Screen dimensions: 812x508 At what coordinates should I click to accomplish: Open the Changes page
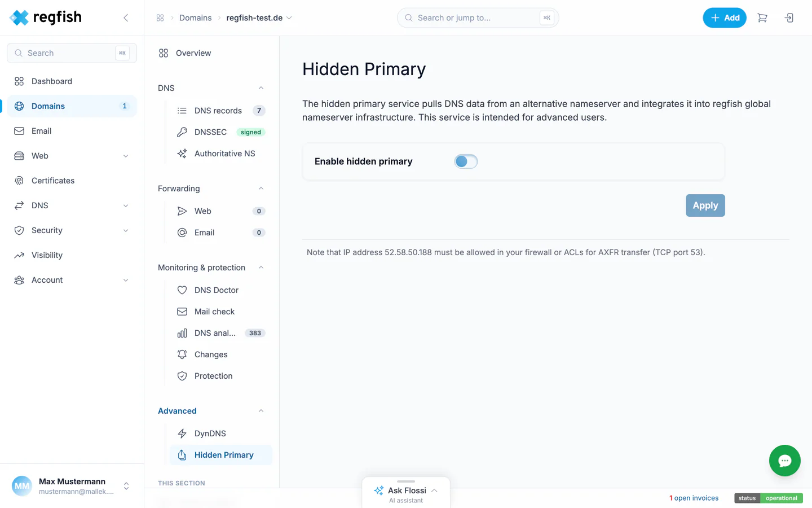coord(221,354)
